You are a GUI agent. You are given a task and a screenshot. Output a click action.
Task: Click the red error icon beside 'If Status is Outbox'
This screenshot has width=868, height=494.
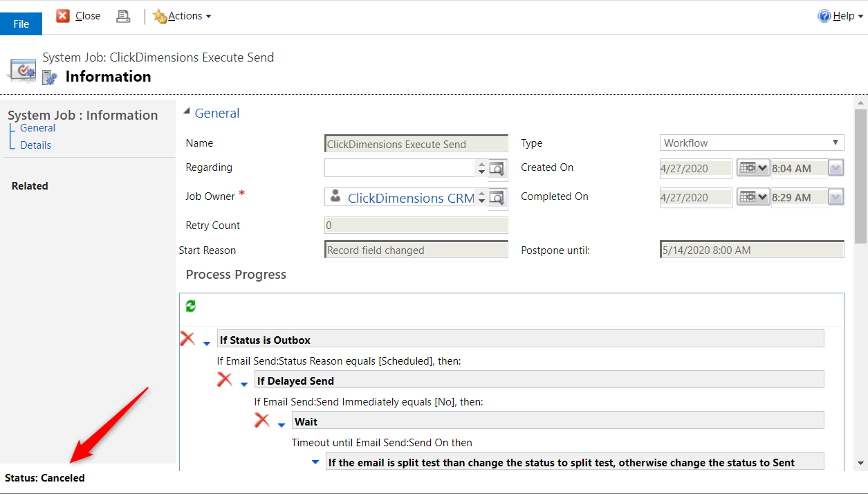187,338
